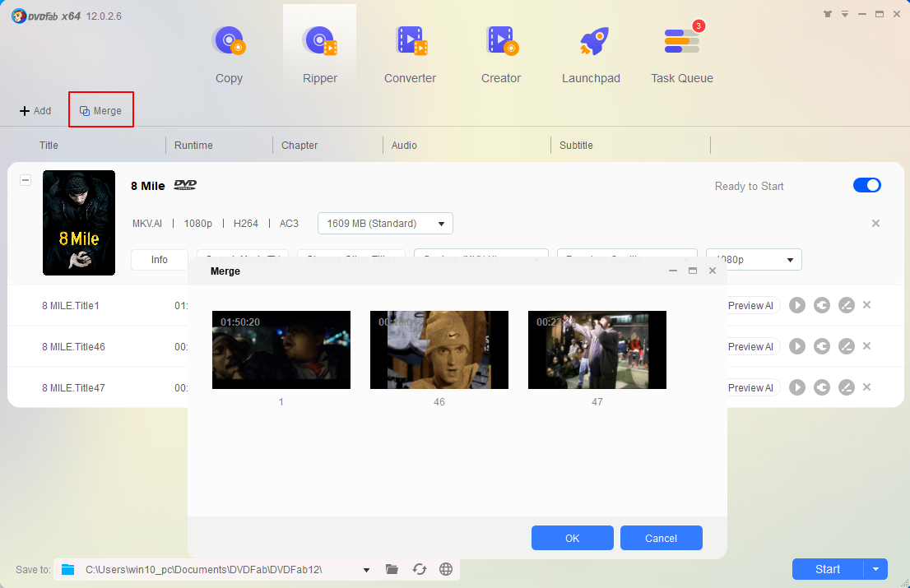910x588 pixels.
Task: Expand the Save to path dropdown arrow
Action: (x=366, y=570)
